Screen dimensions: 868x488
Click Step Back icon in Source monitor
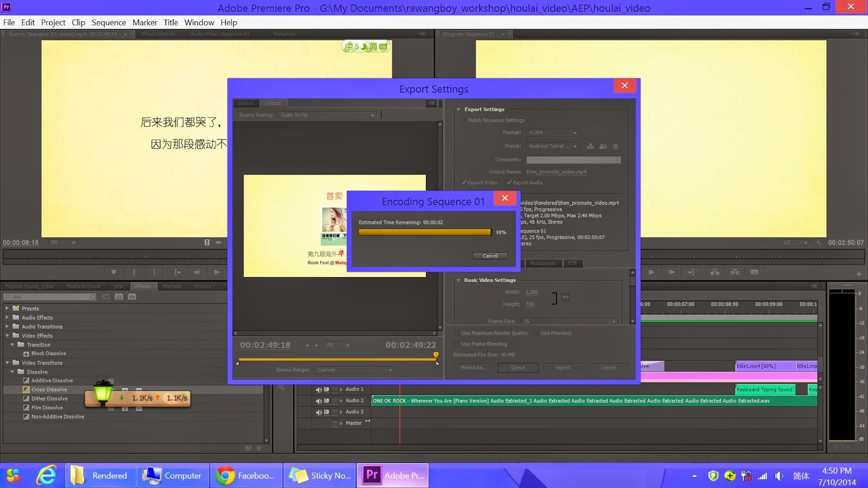point(197,272)
